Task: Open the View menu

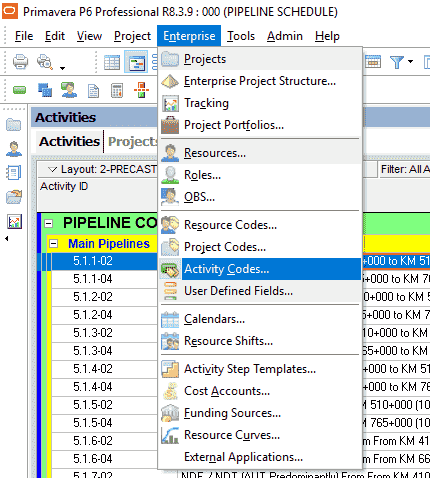Action: click(x=89, y=36)
